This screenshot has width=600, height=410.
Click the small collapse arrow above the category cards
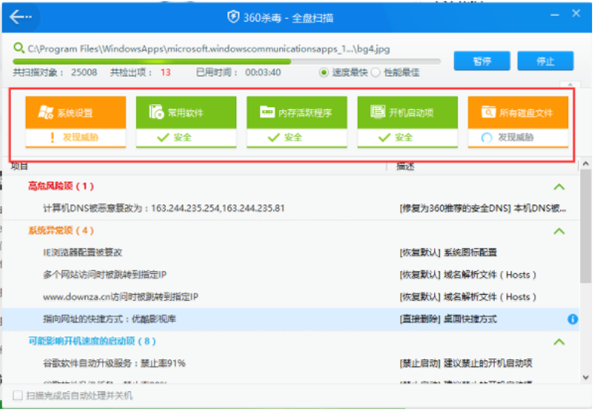point(571,84)
